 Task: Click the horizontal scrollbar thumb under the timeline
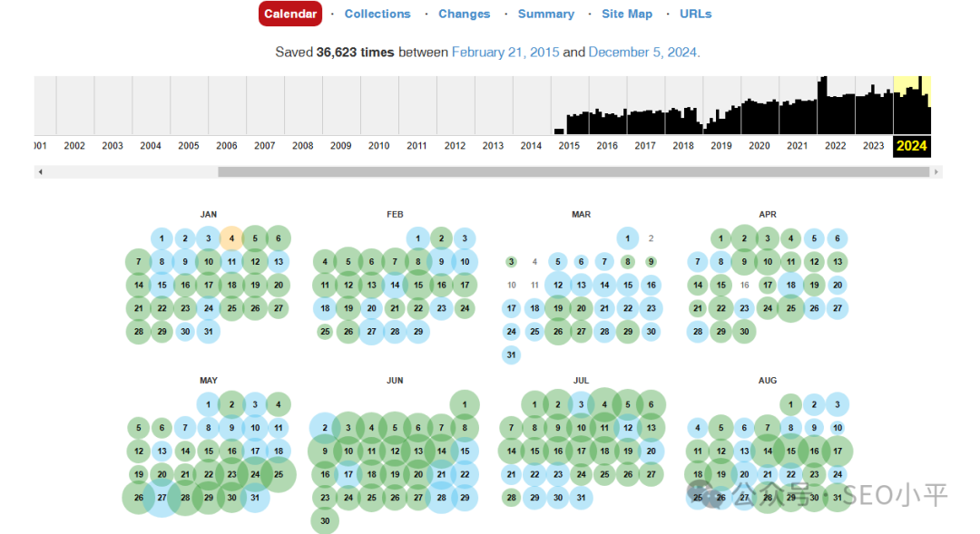pos(573,171)
